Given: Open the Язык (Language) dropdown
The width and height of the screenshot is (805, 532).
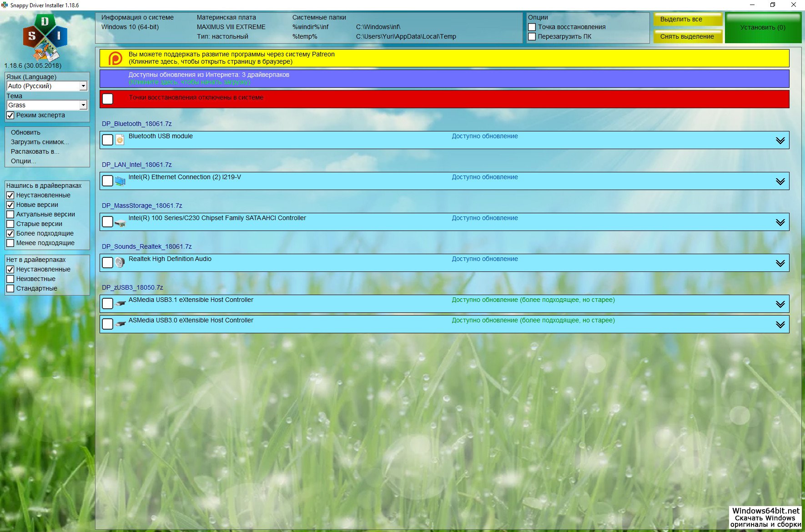Looking at the screenshot, I should tap(83, 86).
